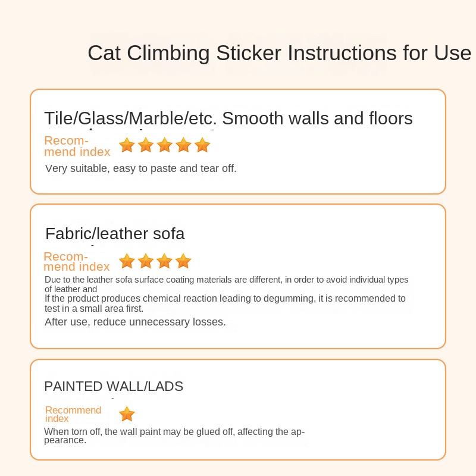Select the third star under Fabric/leather sofa

click(x=165, y=261)
